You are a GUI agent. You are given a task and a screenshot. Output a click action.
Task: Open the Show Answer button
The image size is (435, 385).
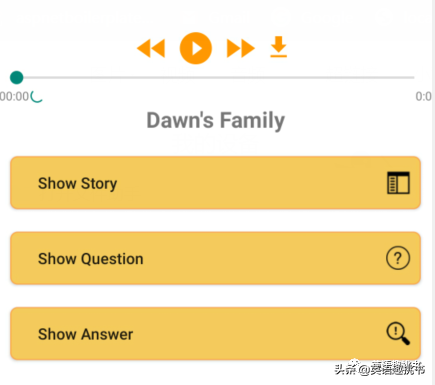pyautogui.click(x=215, y=334)
